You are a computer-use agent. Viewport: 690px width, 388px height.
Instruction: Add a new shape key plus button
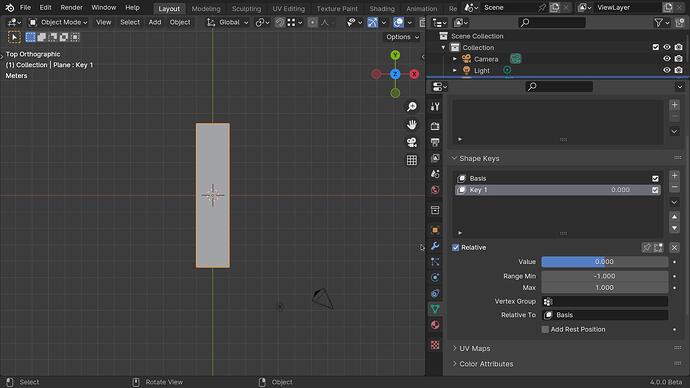tap(674, 176)
